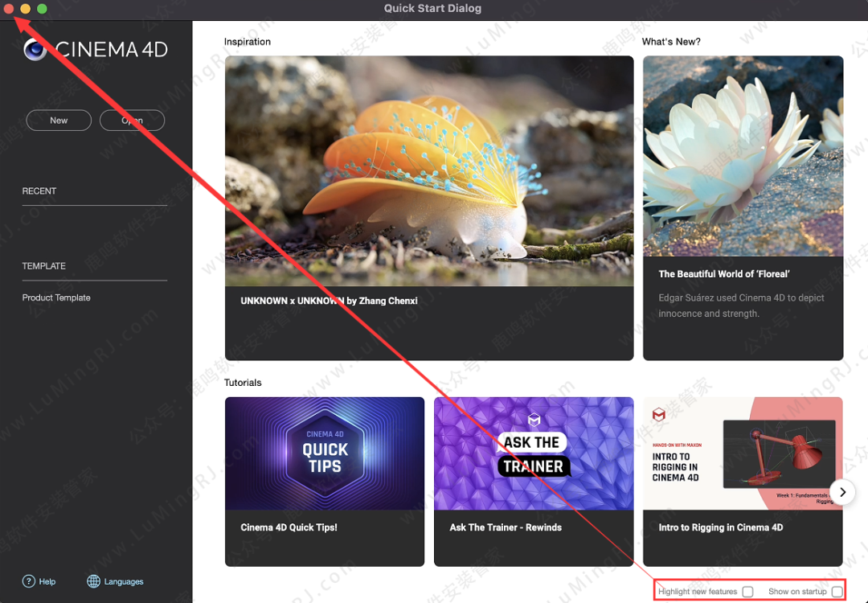The height and width of the screenshot is (603, 868).
Task: Click the next arrow in the Tutorials carousel
Action: 842,492
